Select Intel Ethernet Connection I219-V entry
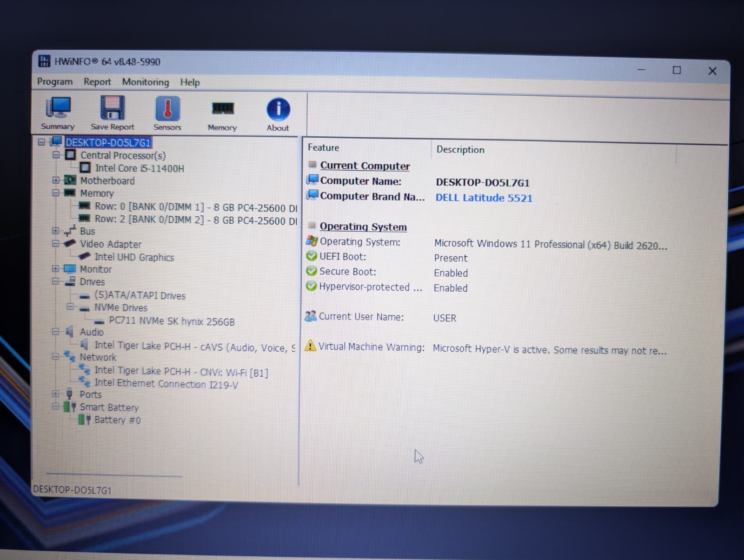The image size is (744, 560). point(166,384)
